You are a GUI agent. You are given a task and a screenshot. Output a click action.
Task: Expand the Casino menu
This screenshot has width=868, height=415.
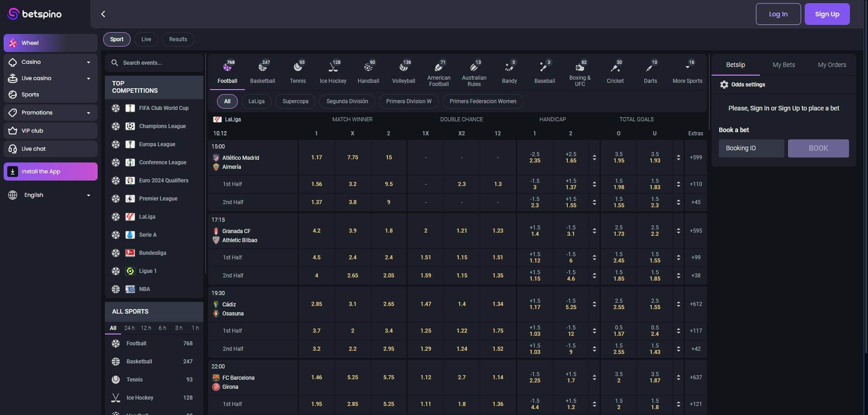pyautogui.click(x=51, y=62)
